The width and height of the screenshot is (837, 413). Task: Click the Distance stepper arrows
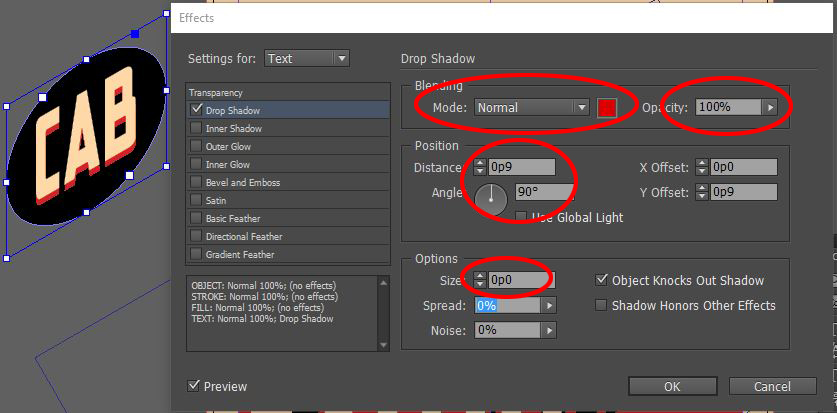pyautogui.click(x=480, y=167)
